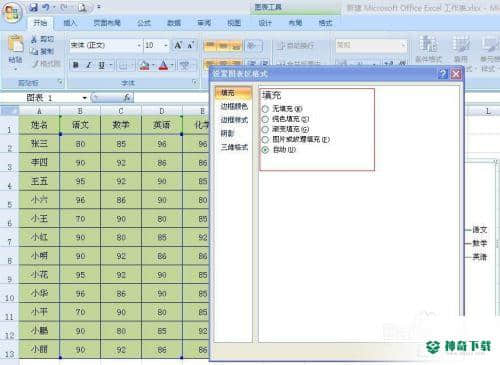Open the font name dropdown
The height and width of the screenshot is (365, 500).
click(139, 45)
